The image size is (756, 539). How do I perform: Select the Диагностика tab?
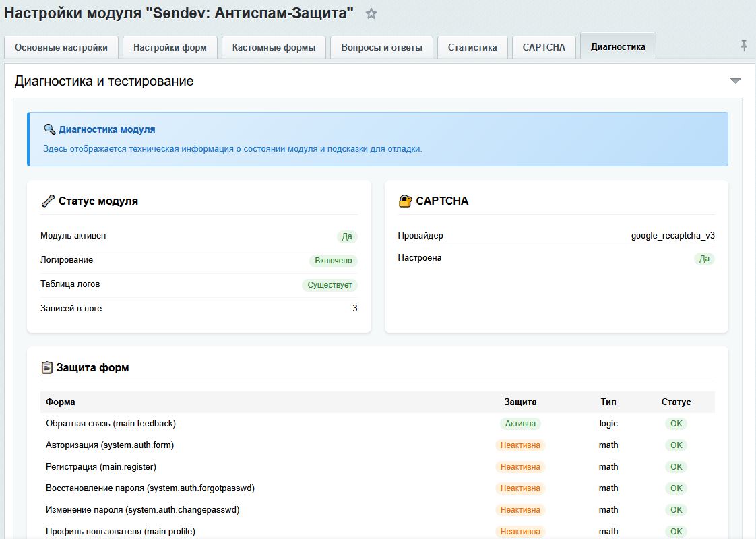[617, 47]
